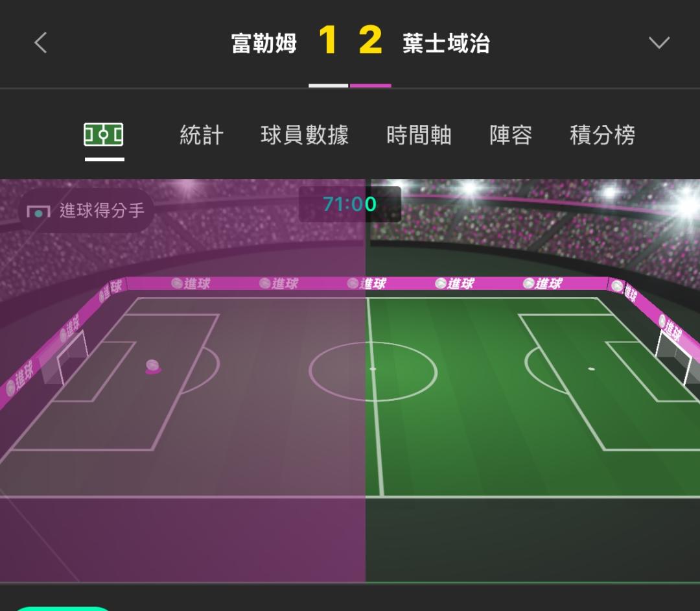The width and height of the screenshot is (700, 611).
Task: Click the centre circle of the pitch
Action: pyautogui.click(x=373, y=371)
